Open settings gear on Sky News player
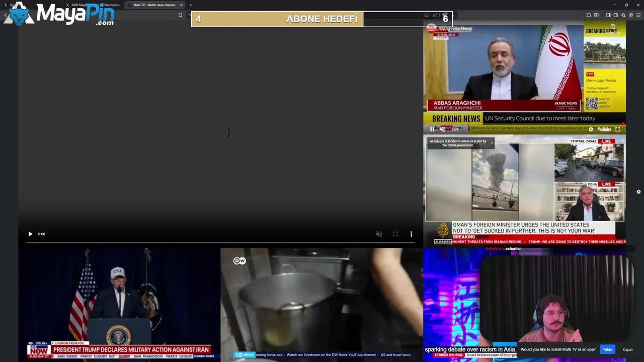This screenshot has height=362, width=644. (591, 129)
